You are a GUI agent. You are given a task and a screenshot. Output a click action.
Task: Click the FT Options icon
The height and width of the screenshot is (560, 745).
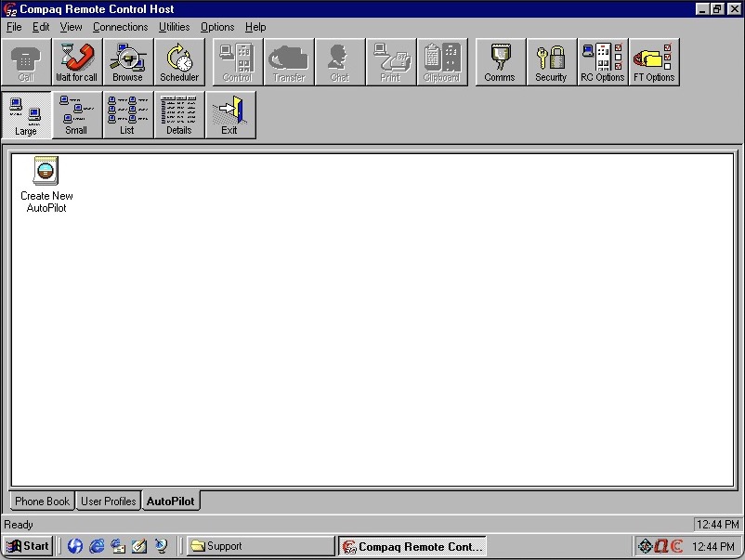coord(654,61)
